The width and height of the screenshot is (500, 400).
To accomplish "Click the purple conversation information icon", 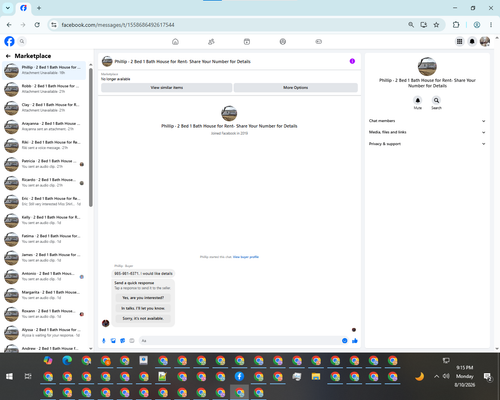I will coord(352,61).
